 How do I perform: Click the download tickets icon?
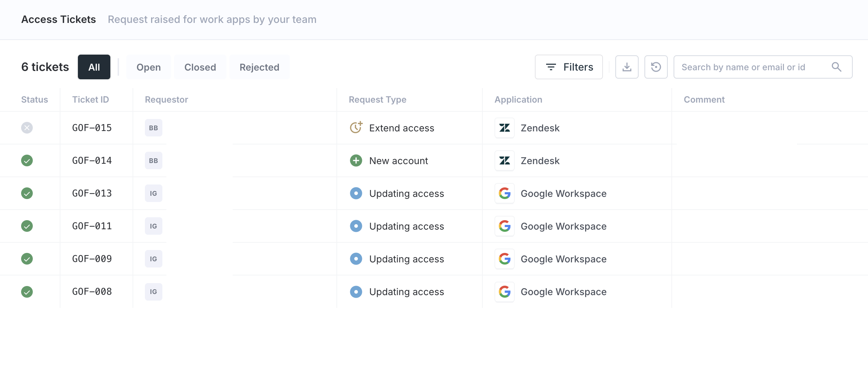point(627,67)
